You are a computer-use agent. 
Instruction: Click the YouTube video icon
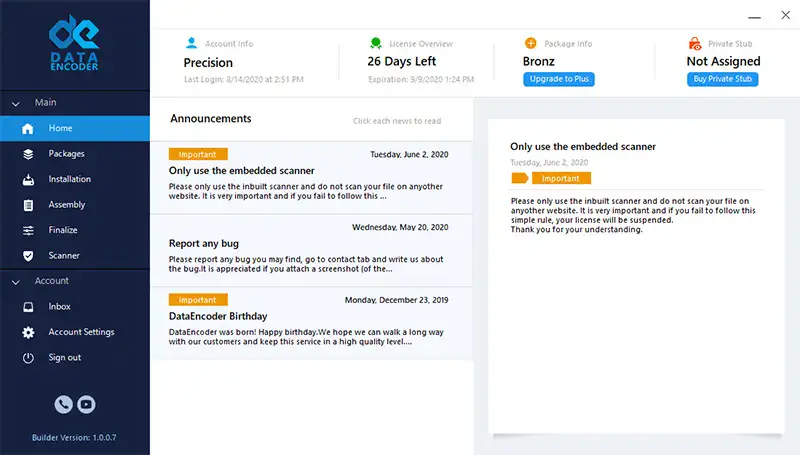86,405
